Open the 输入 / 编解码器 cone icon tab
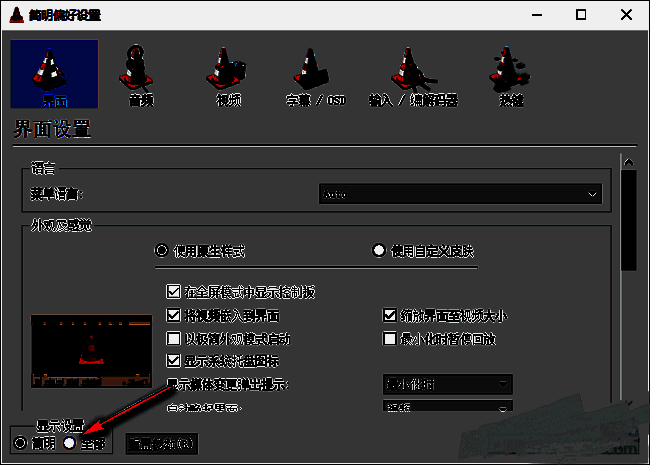650x465 pixels. 413,75
